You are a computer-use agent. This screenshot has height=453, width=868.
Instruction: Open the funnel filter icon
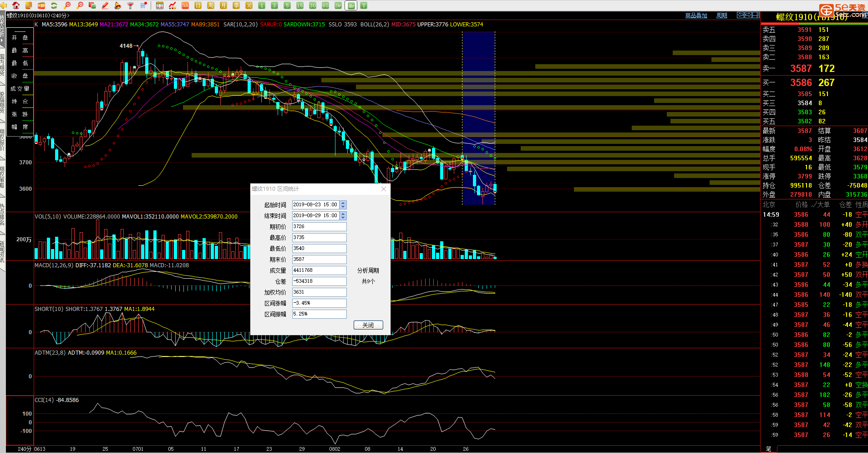click(130, 5)
